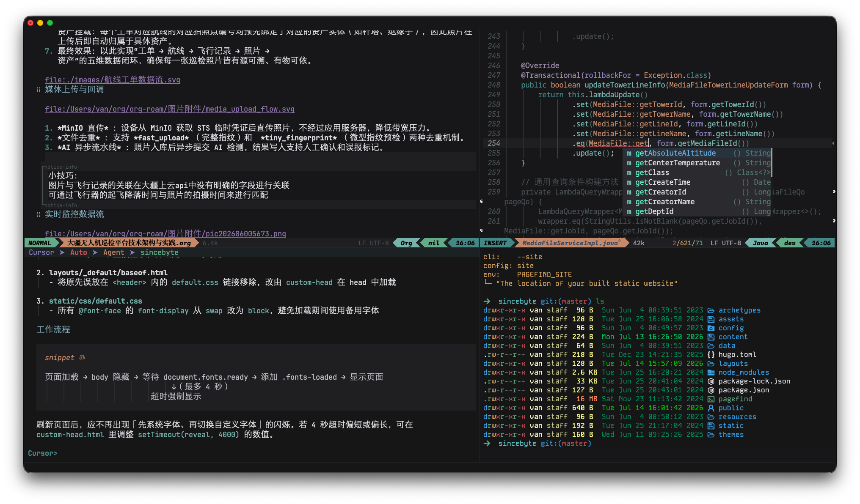Pick getCreatorName from autocomplete list
860x504 pixels.
coord(698,202)
